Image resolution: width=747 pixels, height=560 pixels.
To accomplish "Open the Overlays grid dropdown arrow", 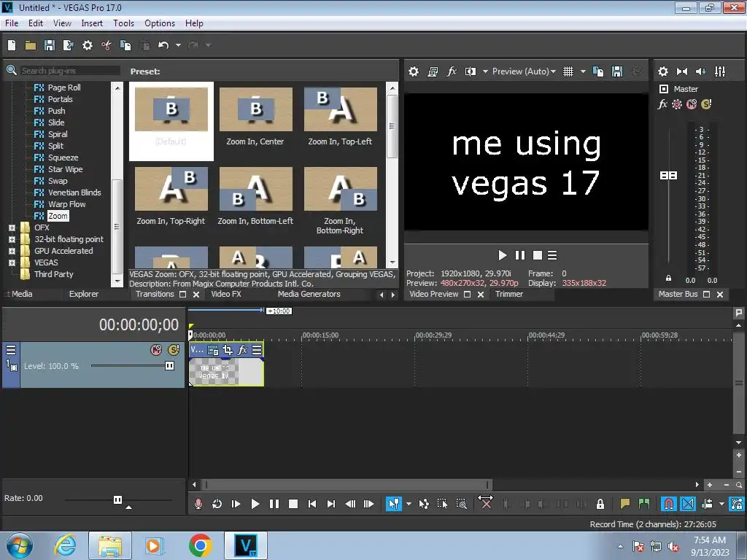I will click(583, 71).
